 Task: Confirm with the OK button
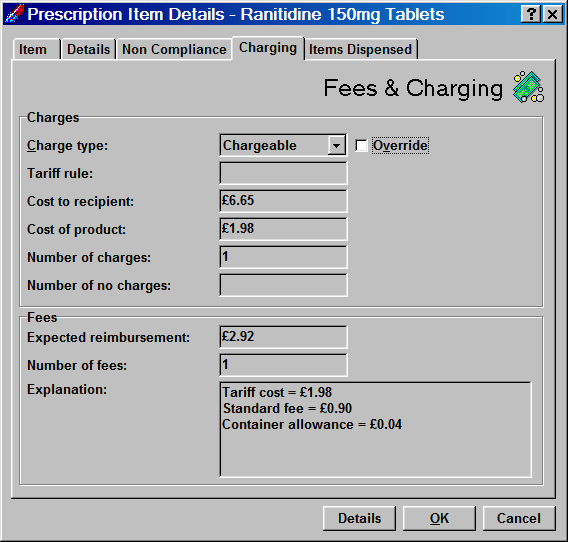point(439,518)
